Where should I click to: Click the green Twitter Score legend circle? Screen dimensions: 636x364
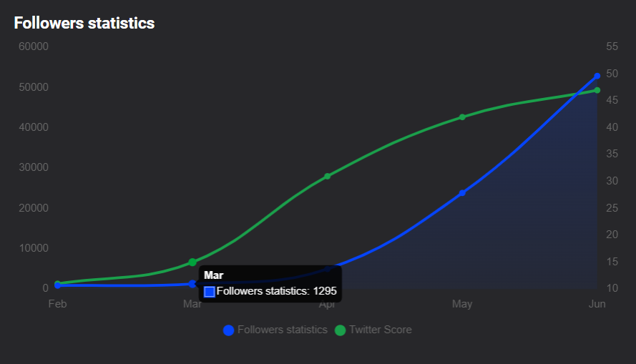[341, 330]
